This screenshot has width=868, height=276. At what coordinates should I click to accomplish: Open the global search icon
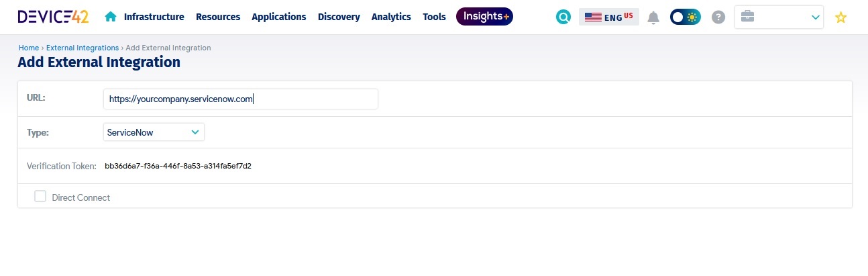pyautogui.click(x=563, y=17)
